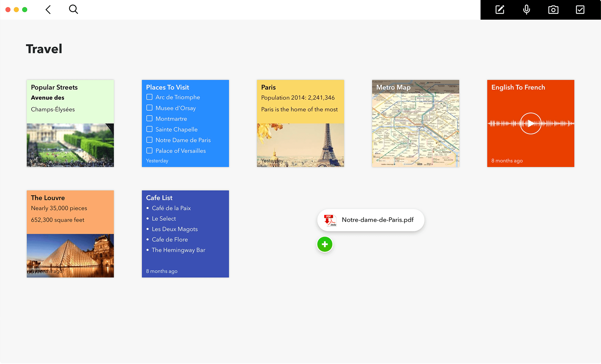Mark Montmartre as visited
The height and width of the screenshot is (364, 601).
coord(150,119)
